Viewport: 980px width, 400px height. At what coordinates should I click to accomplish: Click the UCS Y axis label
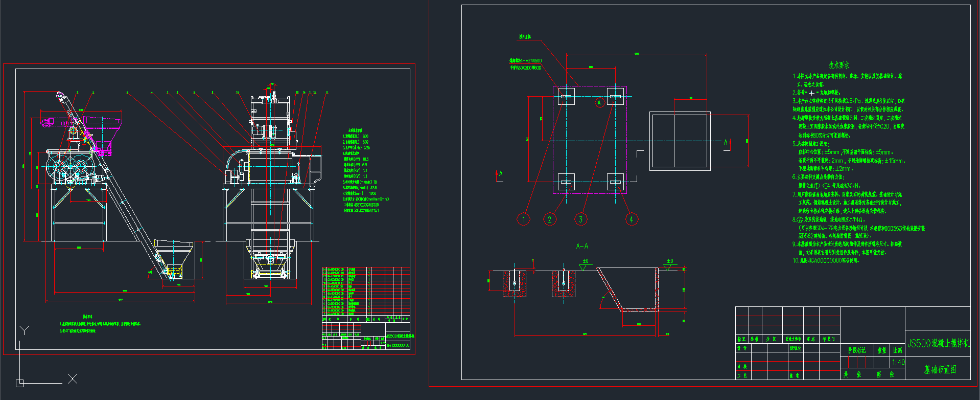click(24, 330)
